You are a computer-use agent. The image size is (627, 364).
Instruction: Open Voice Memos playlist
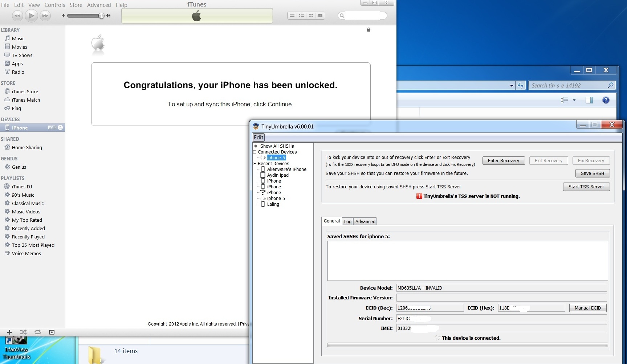(27, 253)
